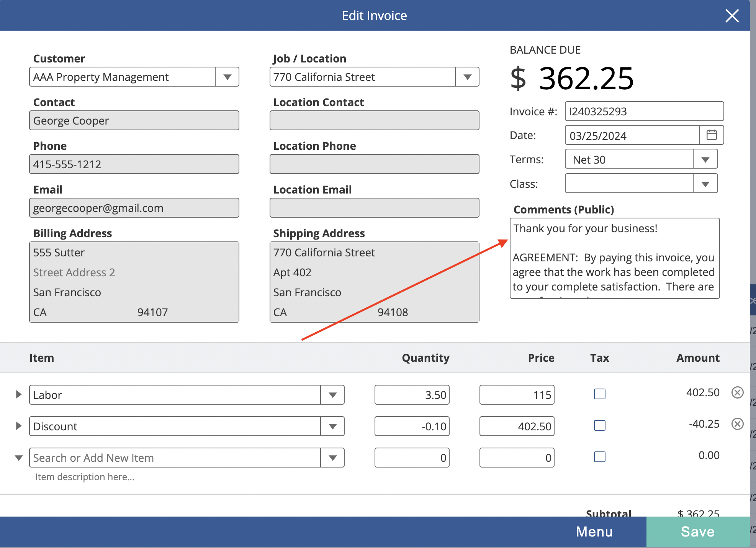Screen dimensions: 756x548
Task: Collapse the new item row description
Action: pos(18,458)
